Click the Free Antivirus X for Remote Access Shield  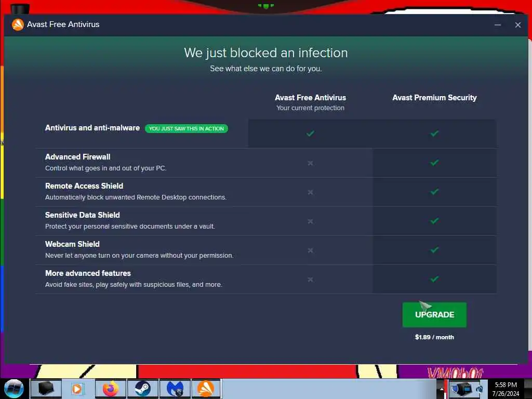[310, 192]
